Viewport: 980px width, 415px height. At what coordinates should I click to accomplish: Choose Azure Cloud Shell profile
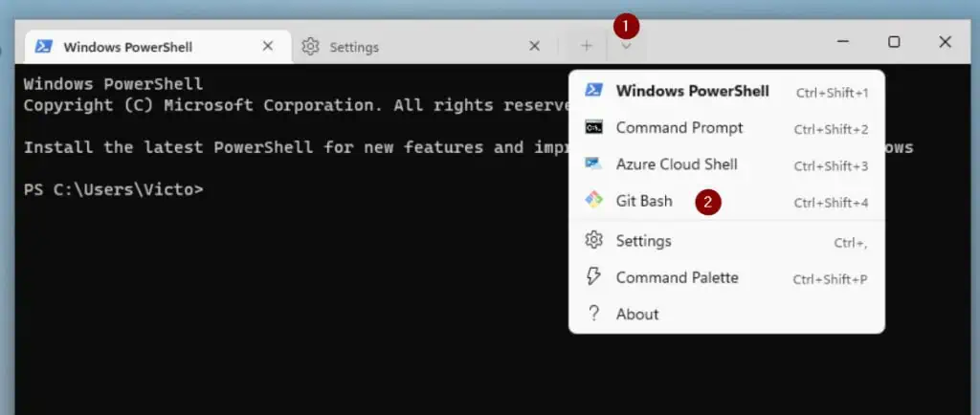(726, 164)
